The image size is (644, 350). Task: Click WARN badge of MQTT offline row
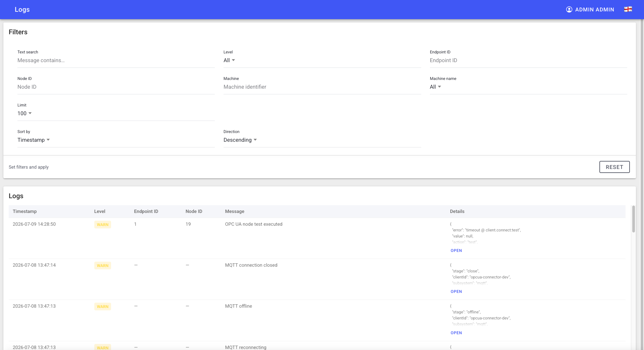[103, 307]
